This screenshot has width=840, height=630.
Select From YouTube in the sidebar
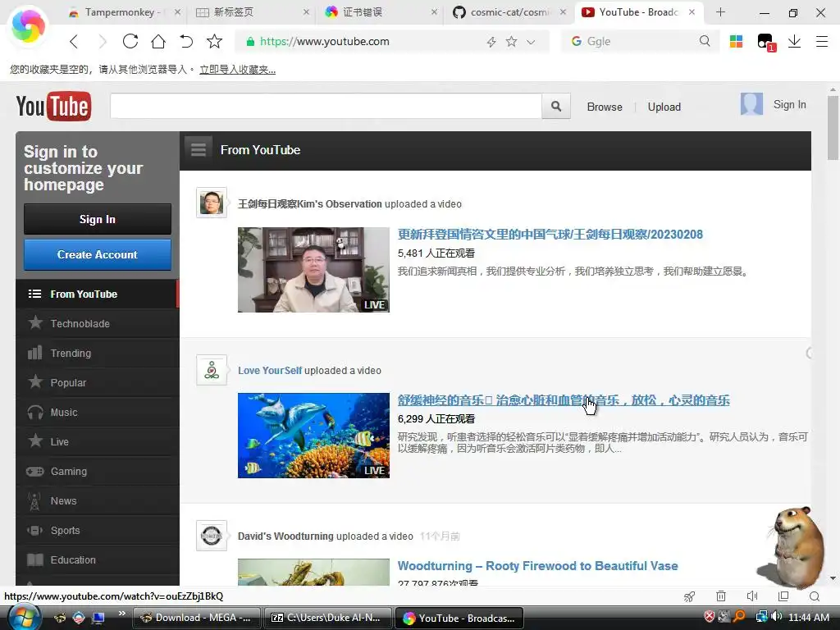(98, 294)
